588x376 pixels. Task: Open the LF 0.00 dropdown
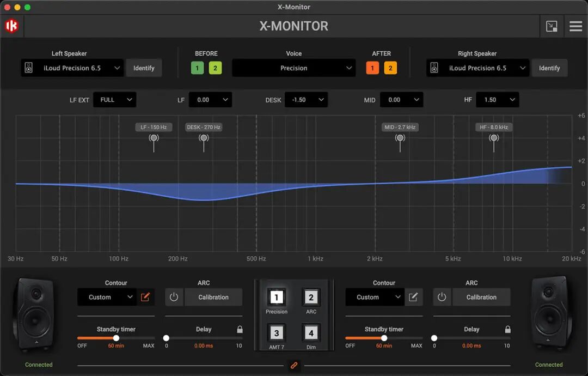pos(210,100)
